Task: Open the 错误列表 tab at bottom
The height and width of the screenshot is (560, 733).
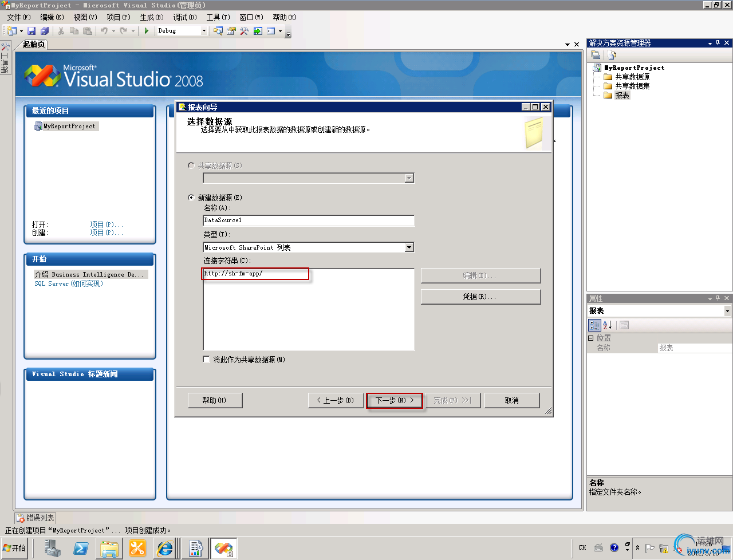Action: (36, 518)
